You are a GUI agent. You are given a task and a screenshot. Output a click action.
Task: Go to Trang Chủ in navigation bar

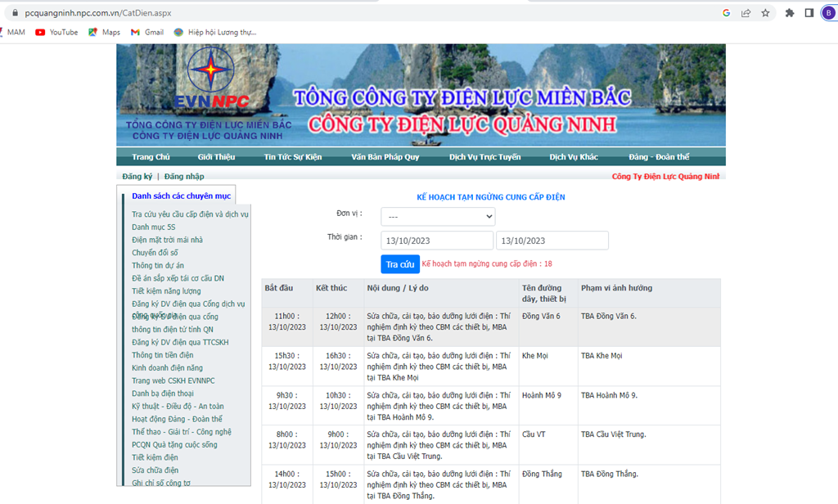(x=151, y=156)
